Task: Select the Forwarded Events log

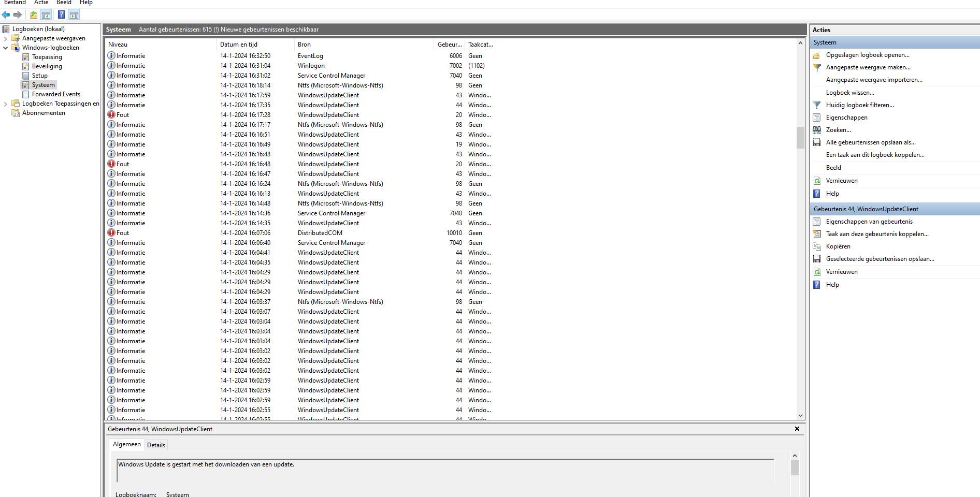Action: point(56,94)
